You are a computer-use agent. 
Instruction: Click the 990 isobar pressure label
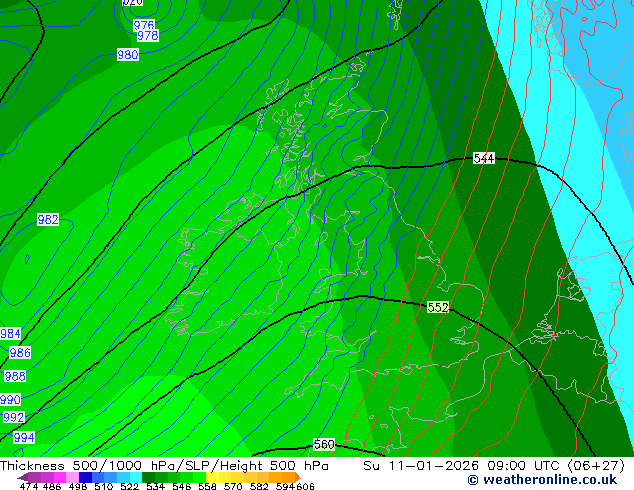tap(10, 400)
